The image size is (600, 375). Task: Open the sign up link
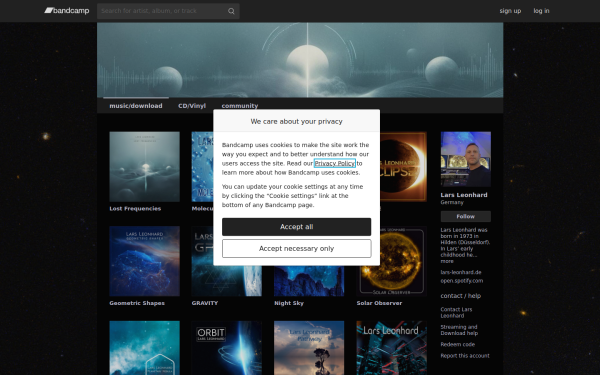tap(510, 11)
